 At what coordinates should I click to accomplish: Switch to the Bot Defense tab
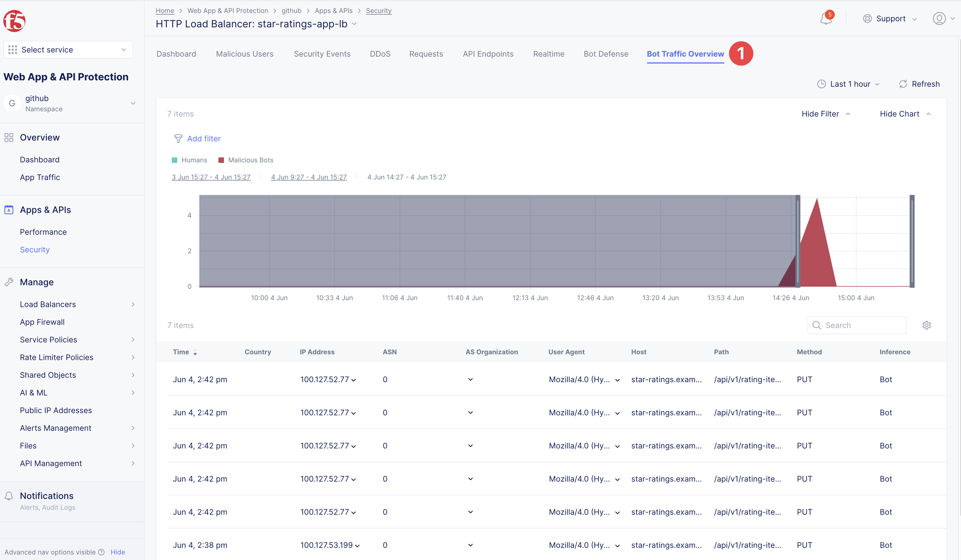pyautogui.click(x=606, y=54)
